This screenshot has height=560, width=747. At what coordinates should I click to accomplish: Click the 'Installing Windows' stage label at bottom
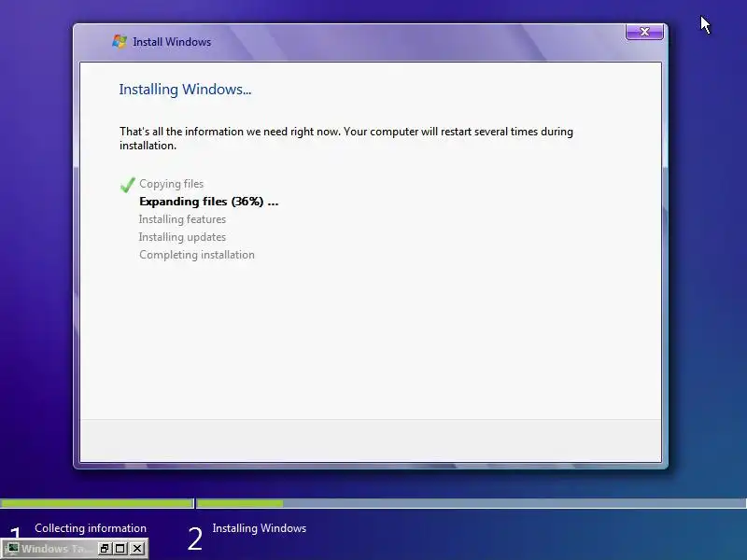(260, 528)
